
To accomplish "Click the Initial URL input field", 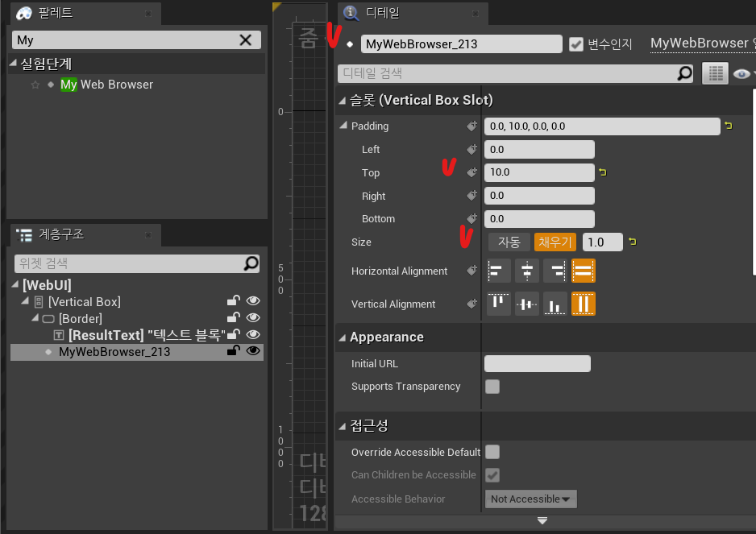I will pyautogui.click(x=537, y=364).
